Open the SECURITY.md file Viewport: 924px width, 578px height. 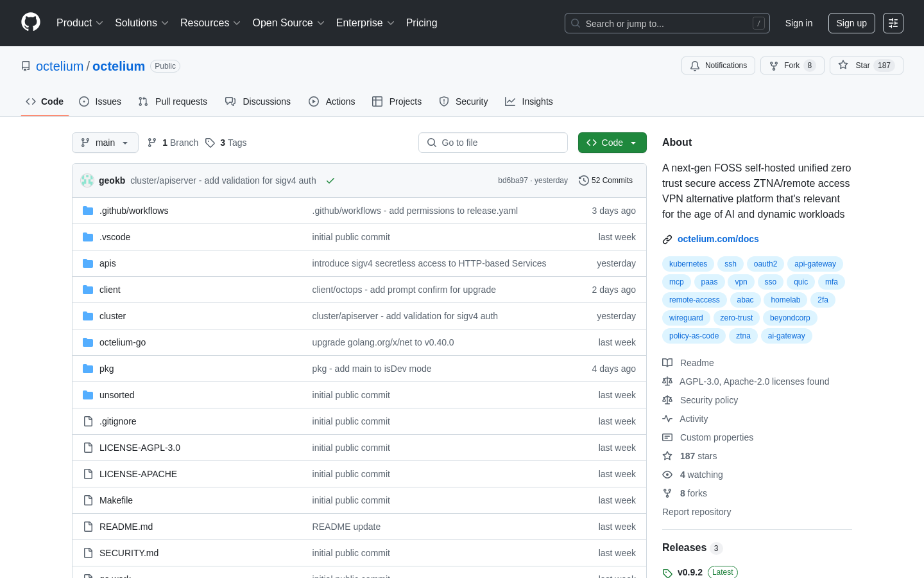coord(129,553)
